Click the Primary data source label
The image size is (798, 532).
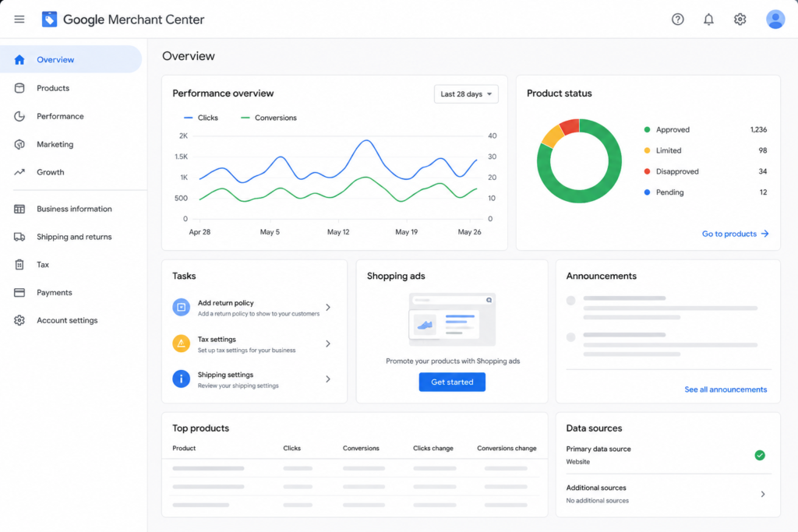click(598, 449)
